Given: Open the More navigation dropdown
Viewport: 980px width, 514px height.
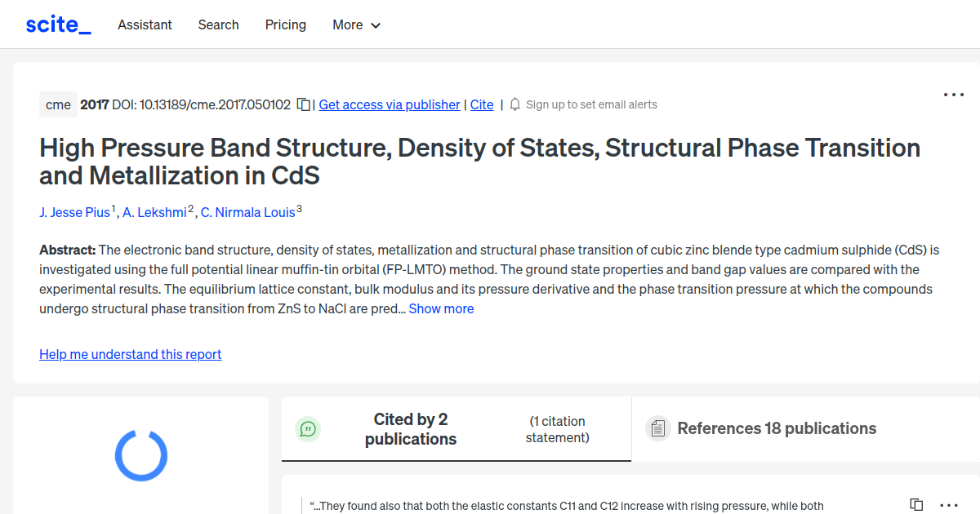Looking at the screenshot, I should tap(356, 25).
